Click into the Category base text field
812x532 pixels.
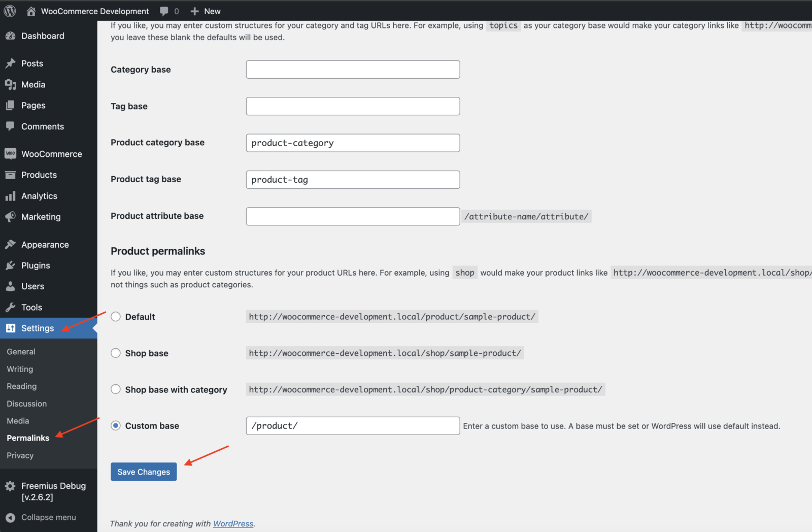point(353,70)
